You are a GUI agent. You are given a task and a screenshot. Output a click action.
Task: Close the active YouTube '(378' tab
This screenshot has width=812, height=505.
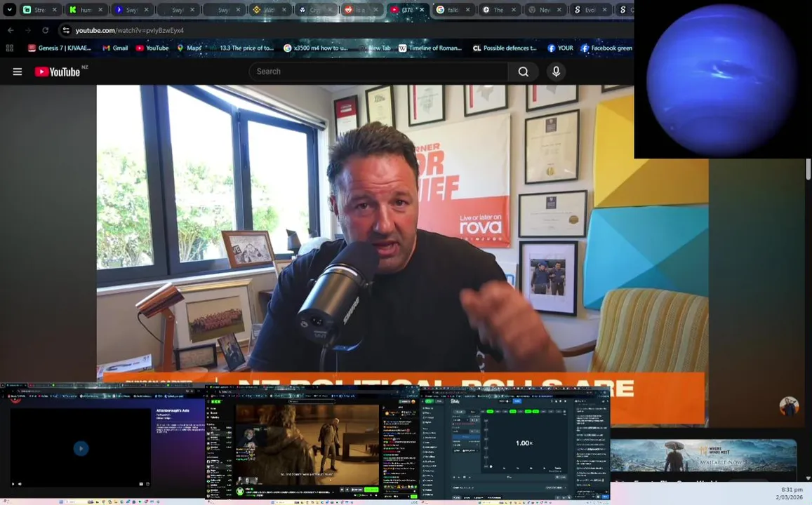(422, 9)
